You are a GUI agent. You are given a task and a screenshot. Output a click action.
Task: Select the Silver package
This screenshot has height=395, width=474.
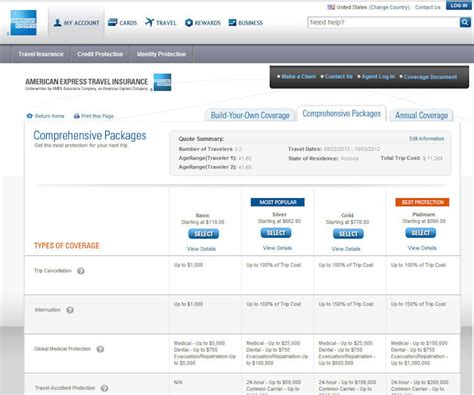coord(276,233)
